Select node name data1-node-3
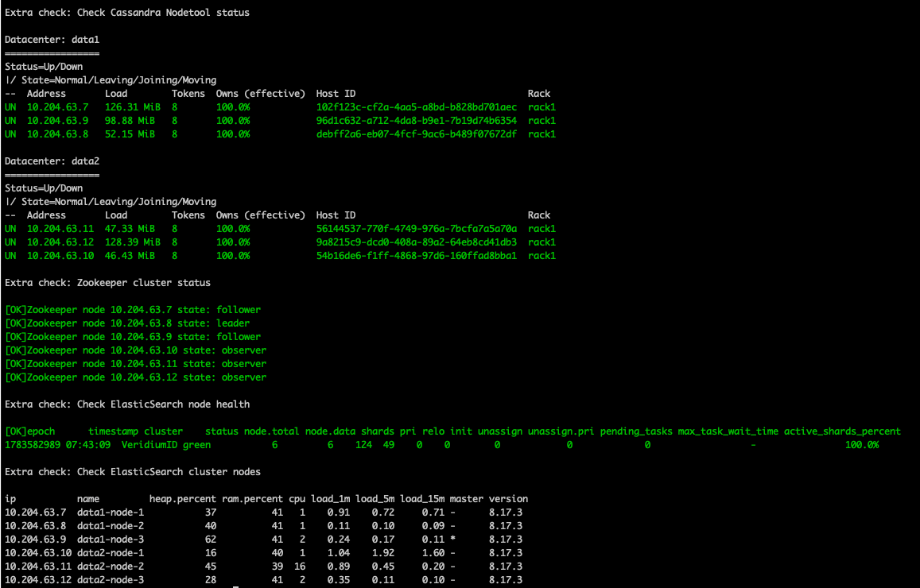920x588 pixels. point(111,540)
